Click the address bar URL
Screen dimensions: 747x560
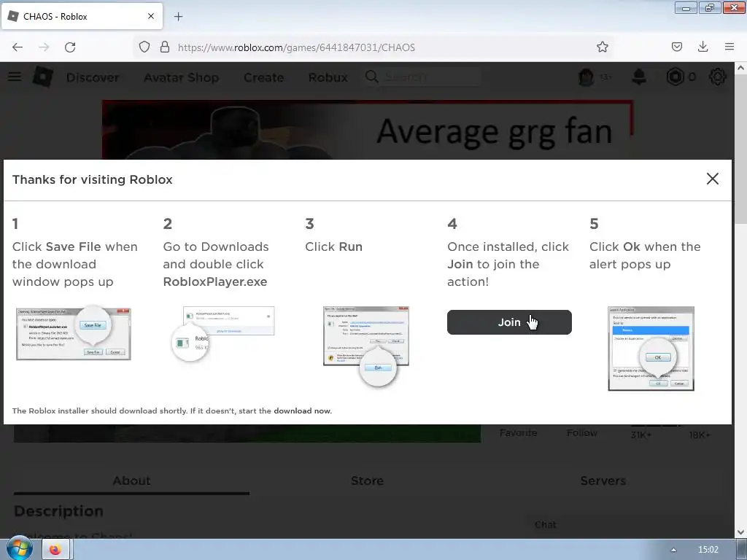coord(296,47)
